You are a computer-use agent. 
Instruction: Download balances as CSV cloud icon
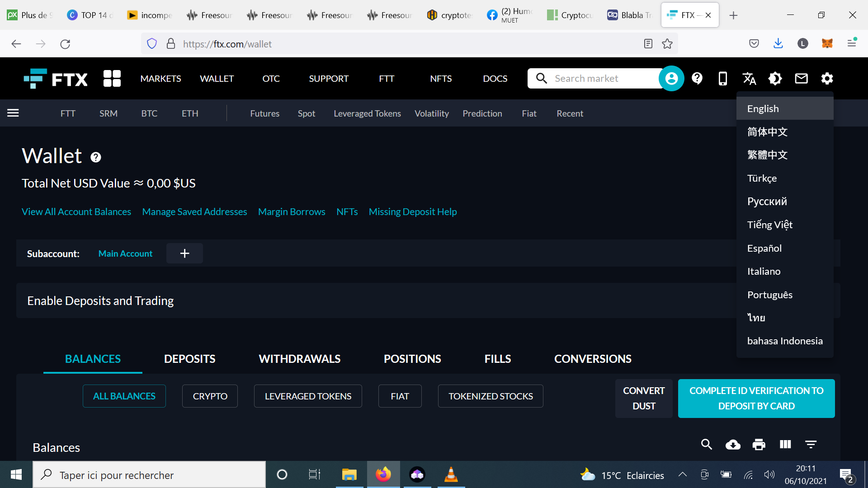pos(733,445)
